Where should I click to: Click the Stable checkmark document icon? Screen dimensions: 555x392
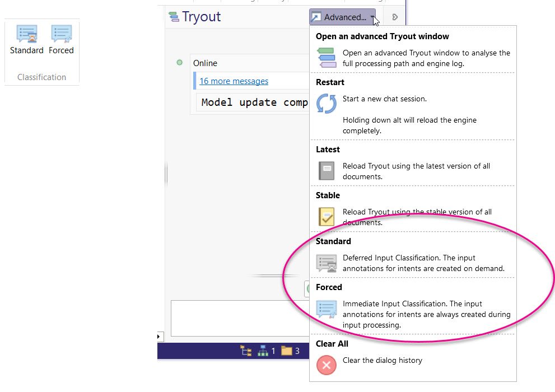coord(327,217)
